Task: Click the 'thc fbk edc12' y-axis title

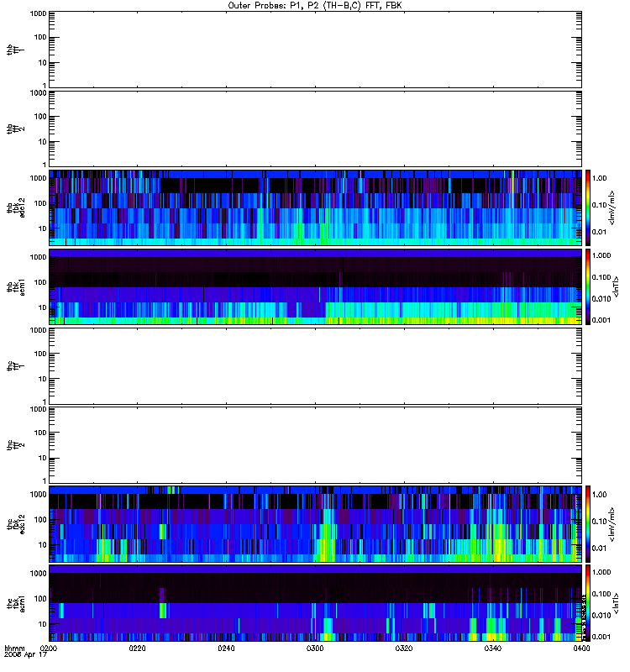Action: 15,523
